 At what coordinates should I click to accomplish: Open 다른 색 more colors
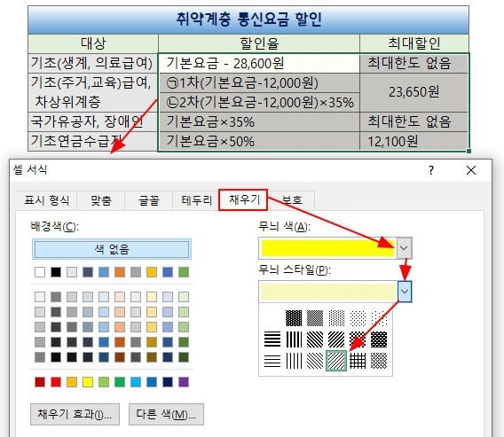pyautogui.click(x=166, y=414)
